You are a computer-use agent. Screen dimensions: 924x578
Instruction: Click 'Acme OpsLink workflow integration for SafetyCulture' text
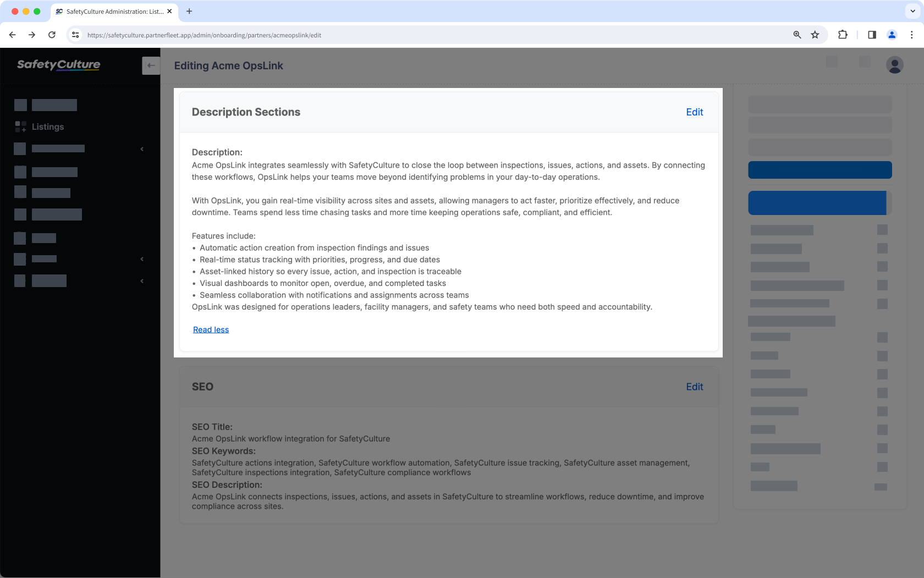pos(290,439)
